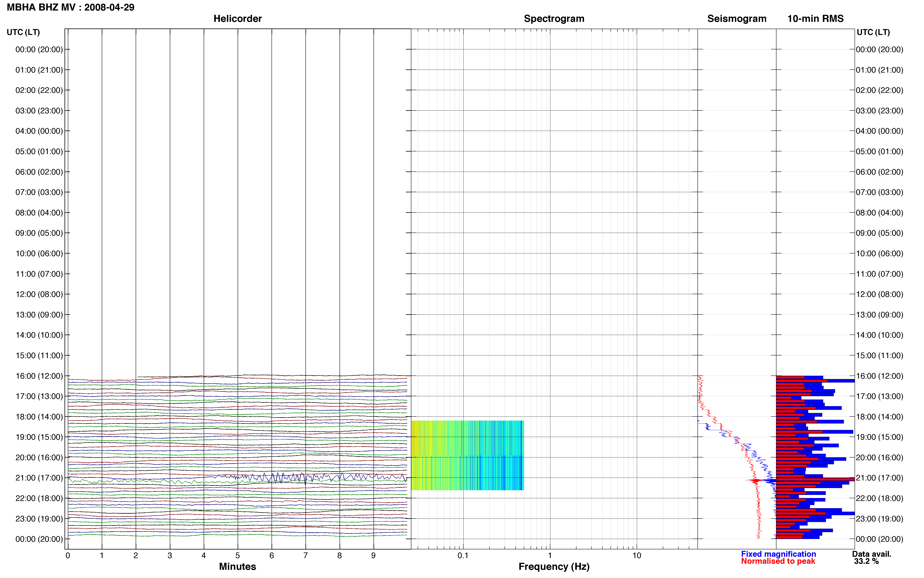Click the 'Helicorder' panel heading
This screenshot has height=578, width=924.
[x=238, y=18]
